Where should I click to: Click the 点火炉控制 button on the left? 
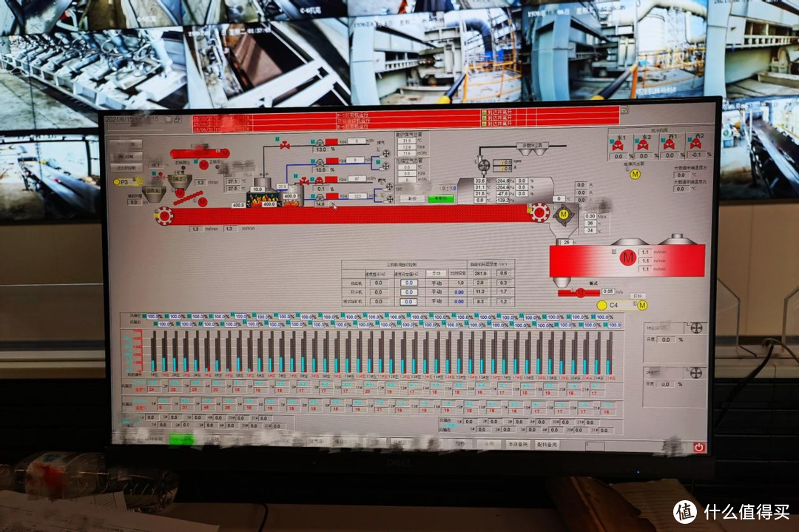pyautogui.click(x=127, y=168)
